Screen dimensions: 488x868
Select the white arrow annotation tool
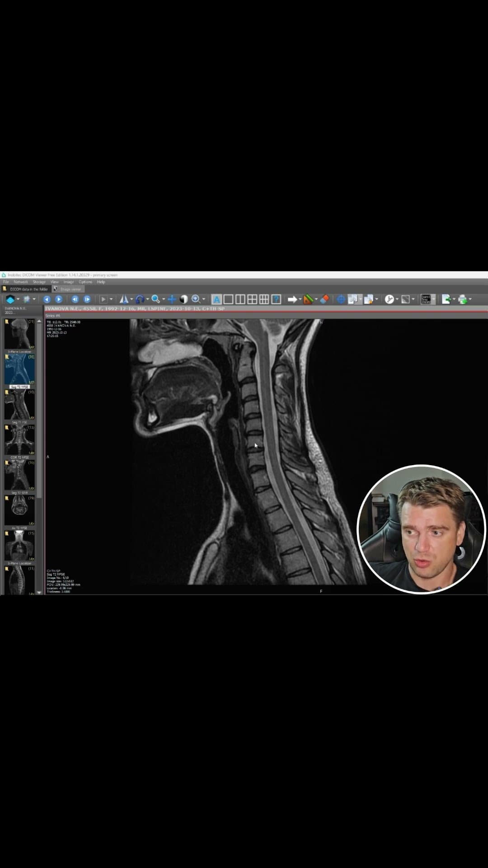point(292,299)
